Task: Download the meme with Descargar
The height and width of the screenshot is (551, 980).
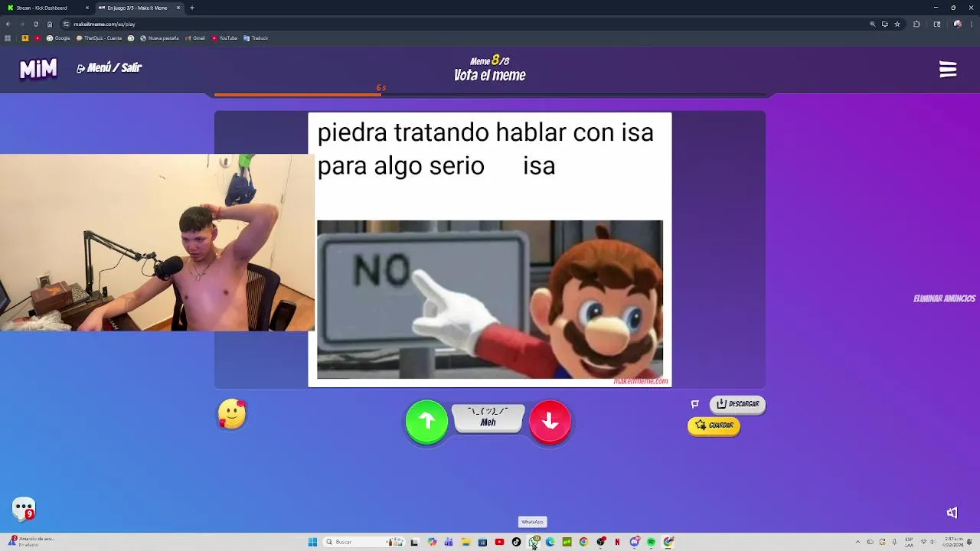Action: [x=737, y=404]
